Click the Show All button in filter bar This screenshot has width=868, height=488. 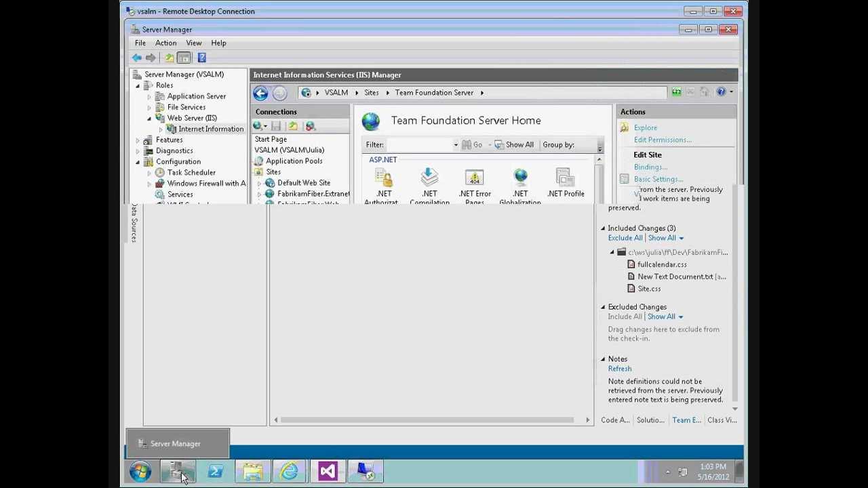point(514,144)
